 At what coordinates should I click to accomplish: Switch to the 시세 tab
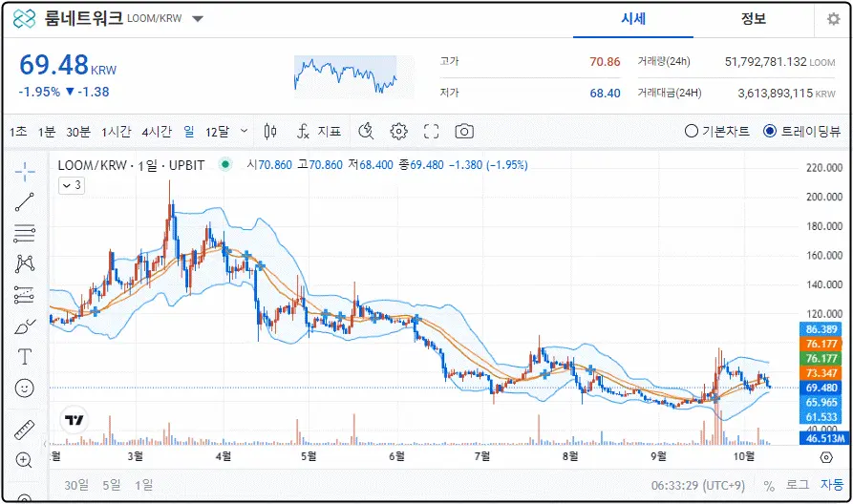pos(633,19)
